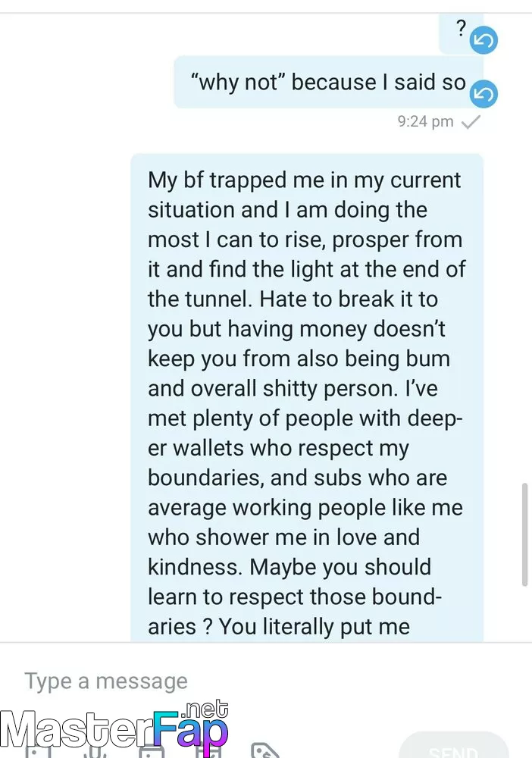Select the "why not" because I said so bubble
This screenshot has width=532, height=758.
point(328,82)
